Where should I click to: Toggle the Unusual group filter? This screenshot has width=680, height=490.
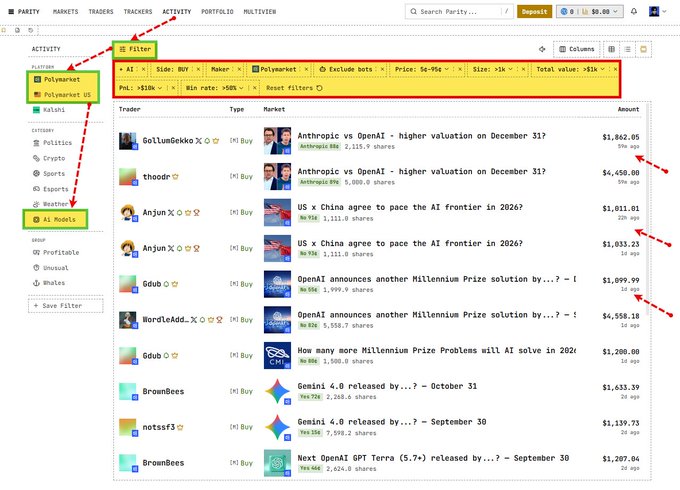point(51,268)
